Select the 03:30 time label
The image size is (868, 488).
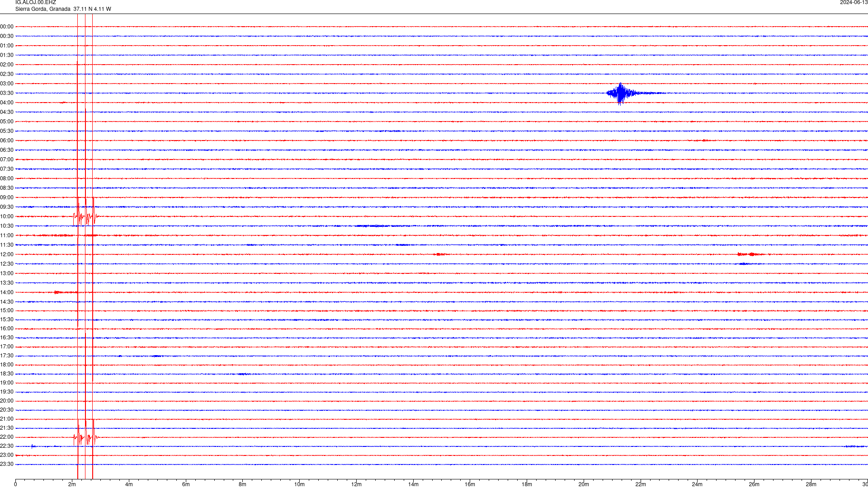click(x=7, y=93)
